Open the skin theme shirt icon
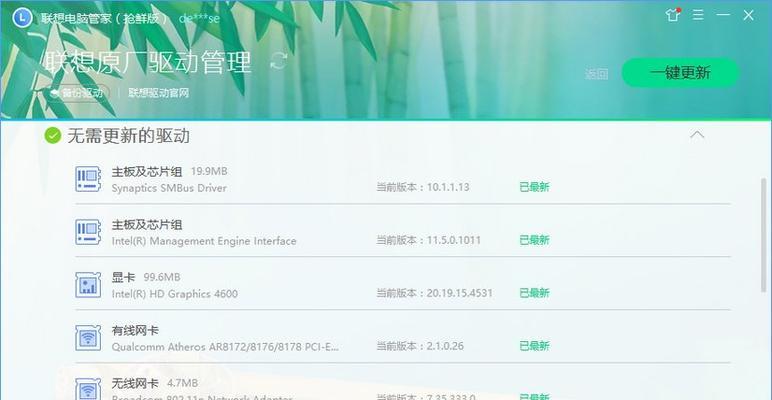The height and width of the screenshot is (400, 772). (x=673, y=15)
